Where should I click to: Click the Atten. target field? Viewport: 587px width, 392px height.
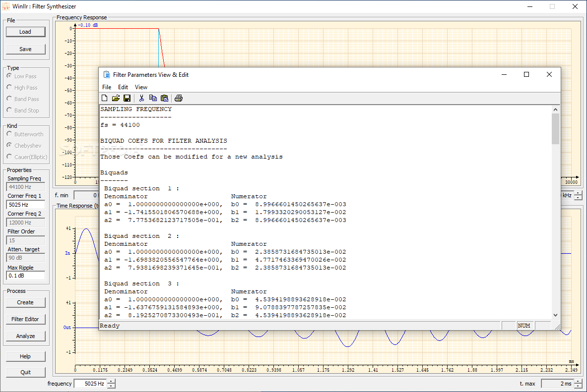26,258
